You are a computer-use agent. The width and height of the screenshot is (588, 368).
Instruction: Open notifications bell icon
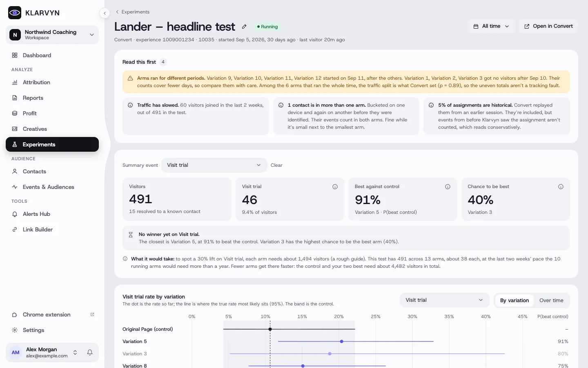click(90, 352)
